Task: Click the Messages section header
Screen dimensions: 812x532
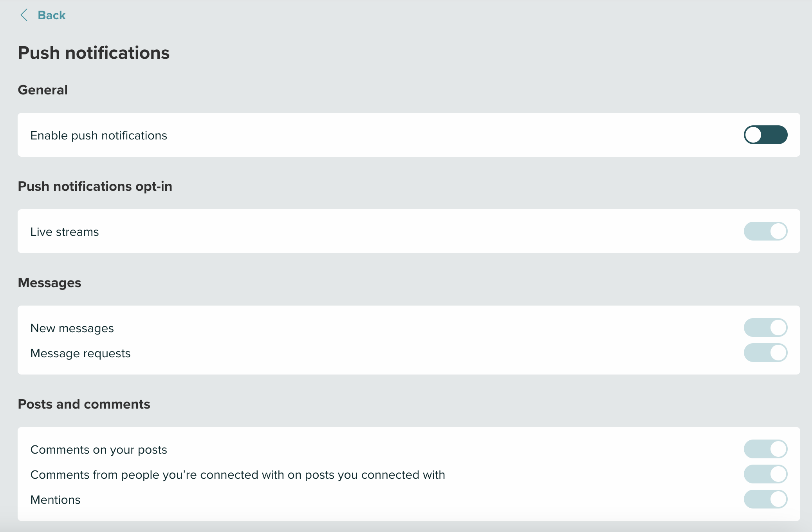Action: click(x=49, y=282)
